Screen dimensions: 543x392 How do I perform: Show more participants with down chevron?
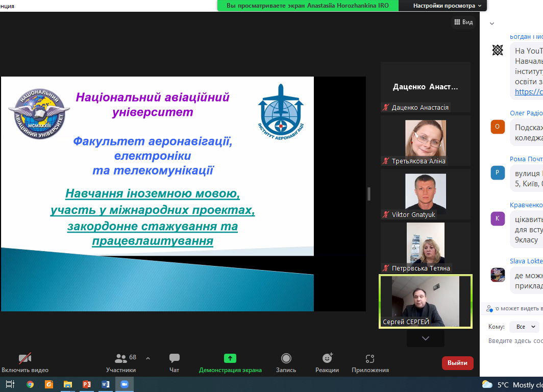(x=425, y=338)
